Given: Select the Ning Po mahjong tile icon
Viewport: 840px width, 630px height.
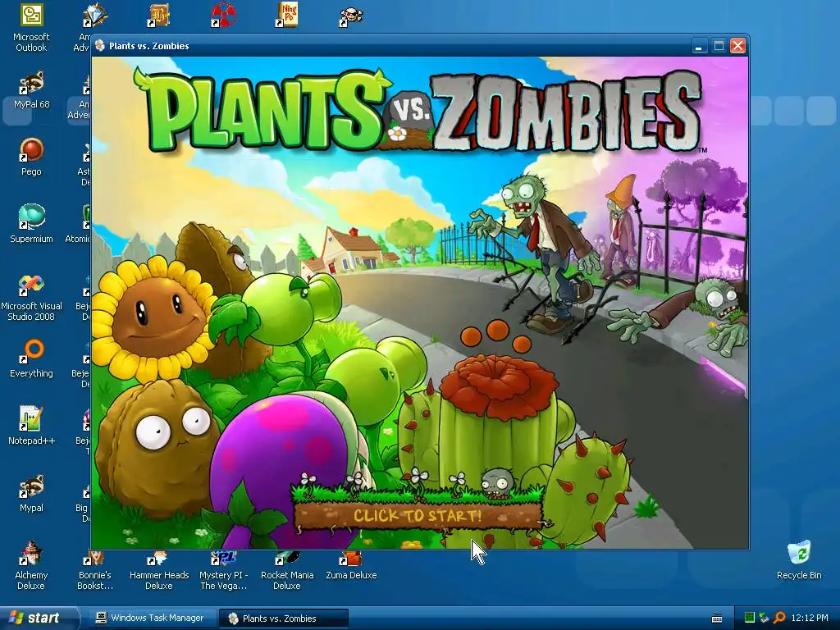Looking at the screenshot, I should coord(287,15).
